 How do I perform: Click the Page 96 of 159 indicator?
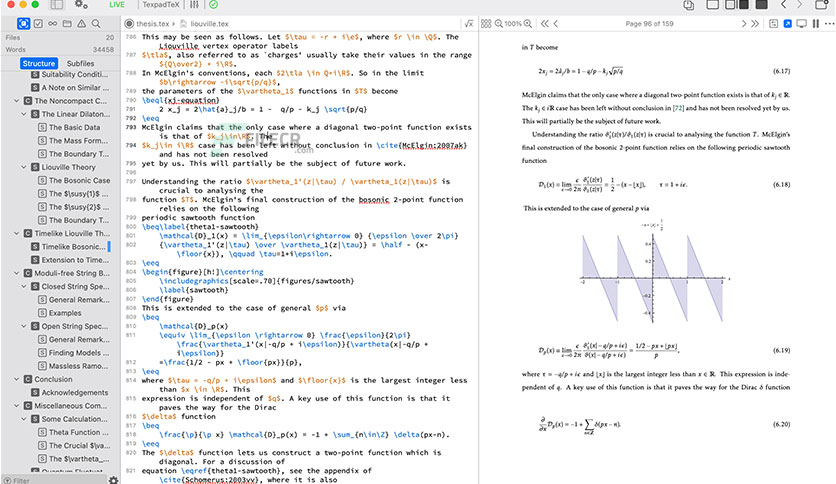click(649, 24)
